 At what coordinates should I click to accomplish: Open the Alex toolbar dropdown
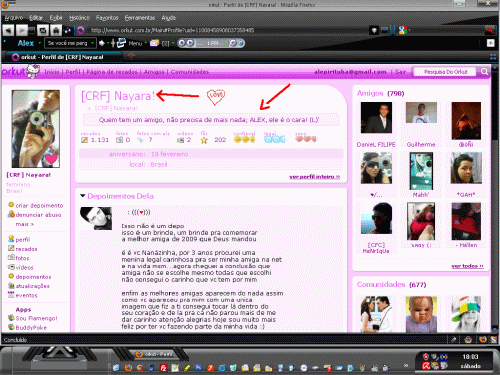pyautogui.click(x=39, y=43)
